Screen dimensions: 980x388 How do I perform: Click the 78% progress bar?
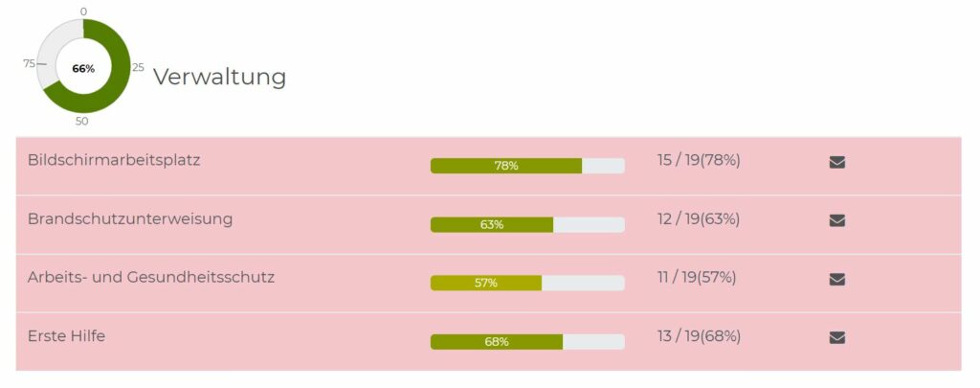coord(527,166)
